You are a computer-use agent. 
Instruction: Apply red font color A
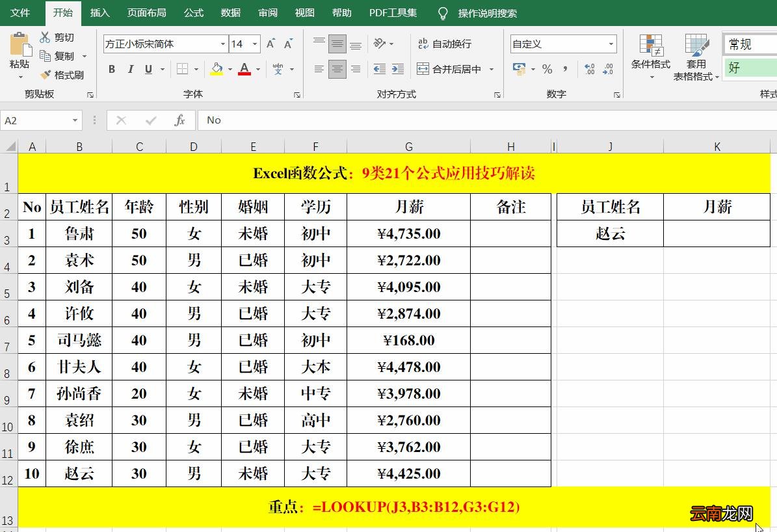point(244,69)
